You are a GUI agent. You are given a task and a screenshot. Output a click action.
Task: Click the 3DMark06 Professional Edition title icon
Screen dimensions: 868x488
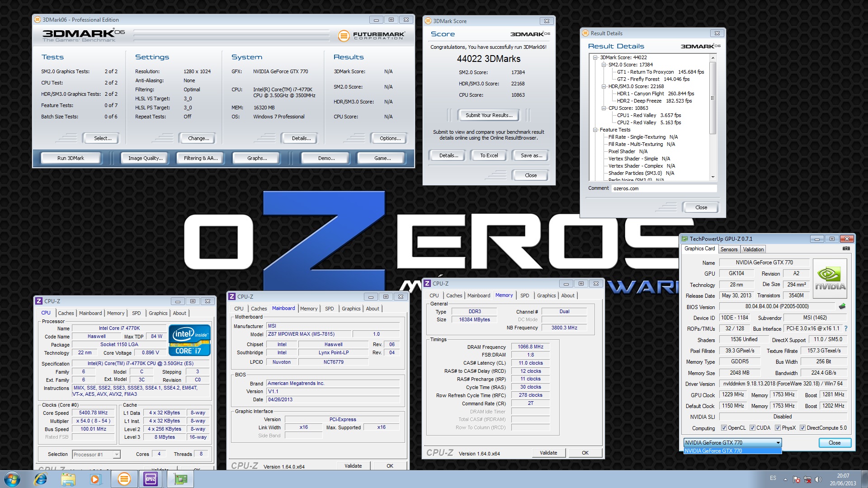[x=38, y=19]
